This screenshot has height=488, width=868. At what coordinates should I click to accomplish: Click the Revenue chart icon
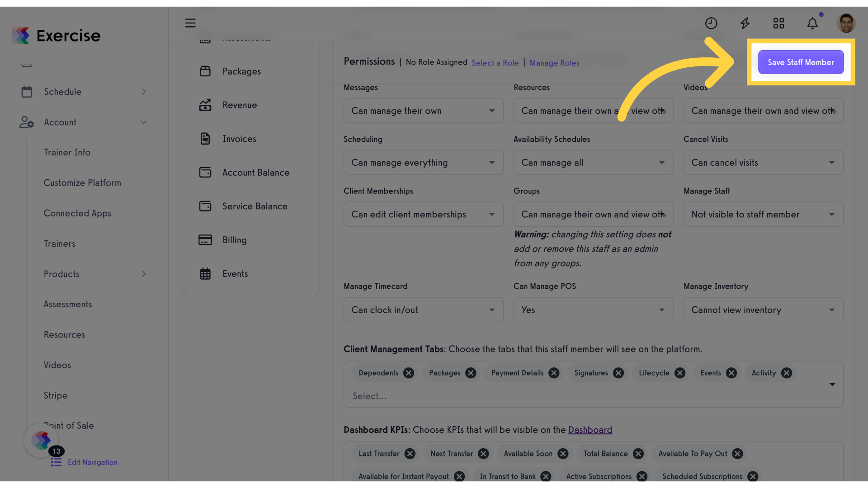(x=205, y=105)
